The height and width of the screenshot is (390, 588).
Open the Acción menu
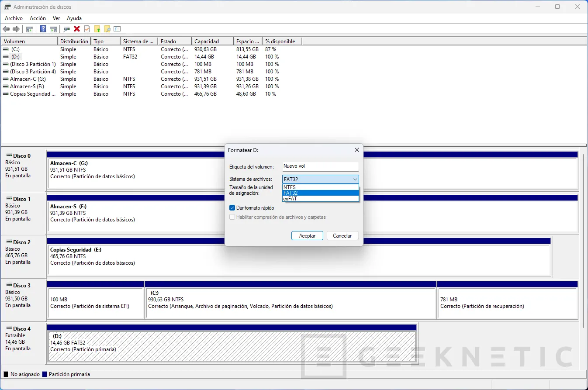pos(38,18)
